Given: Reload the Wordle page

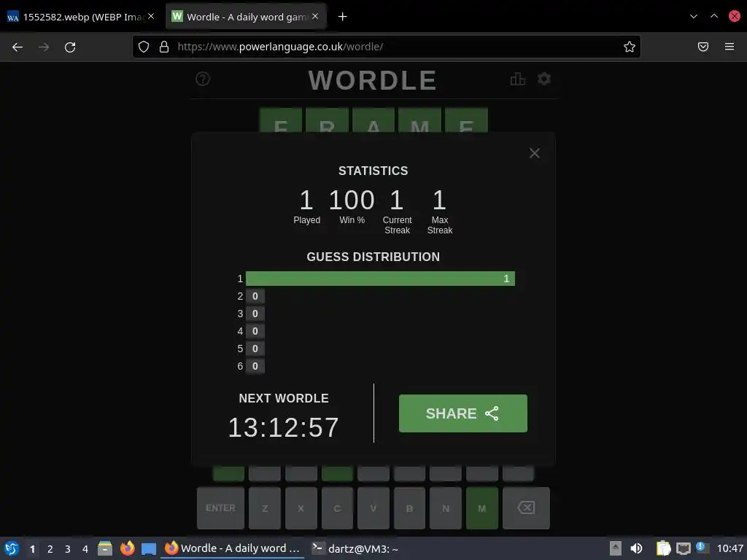Looking at the screenshot, I should pos(70,47).
